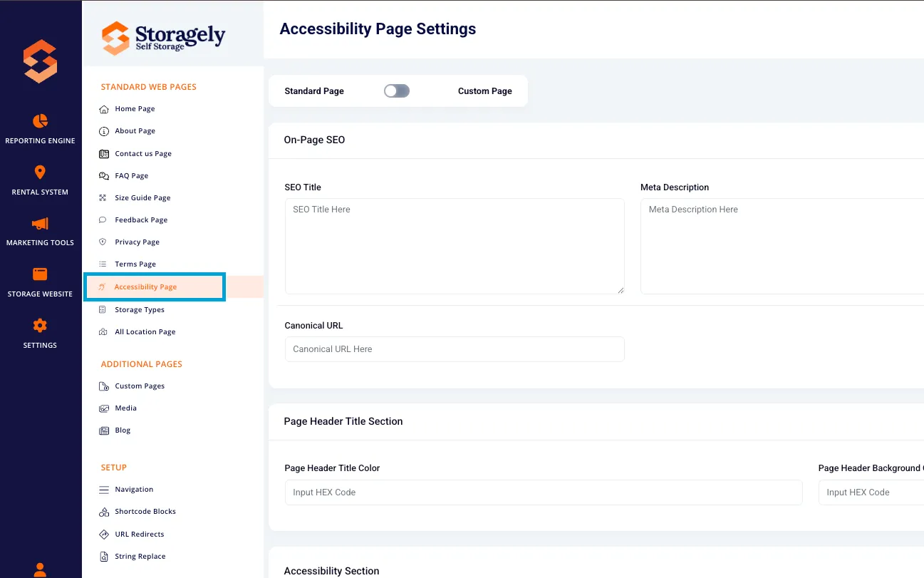Viewport: 924px width, 578px height.
Task: Toggle Standard Page to Custom Page switch
Action: 397,91
